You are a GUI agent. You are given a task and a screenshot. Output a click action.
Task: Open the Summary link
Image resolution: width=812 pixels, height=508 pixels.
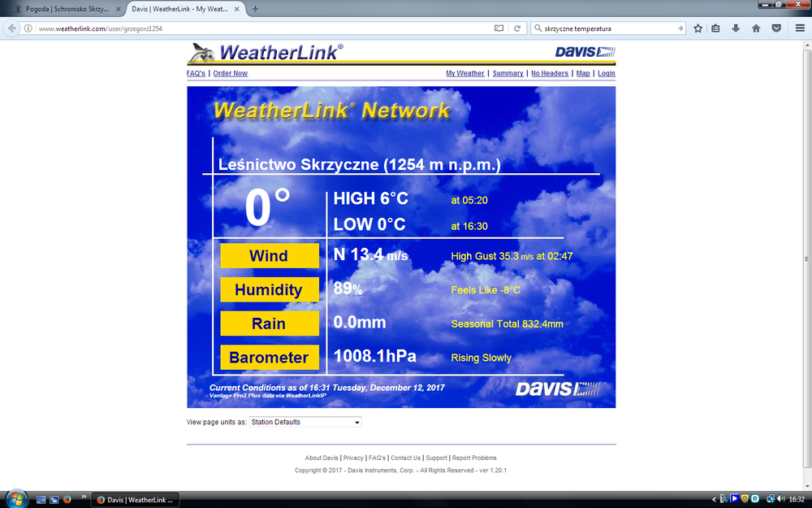coord(508,73)
